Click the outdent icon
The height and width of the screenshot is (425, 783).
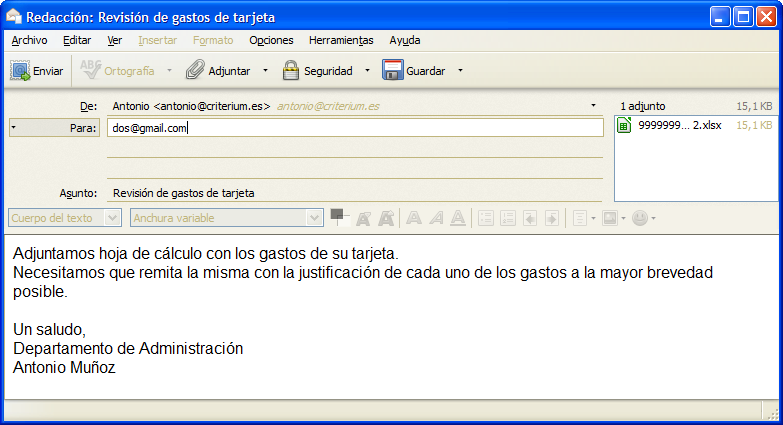tap(530, 218)
